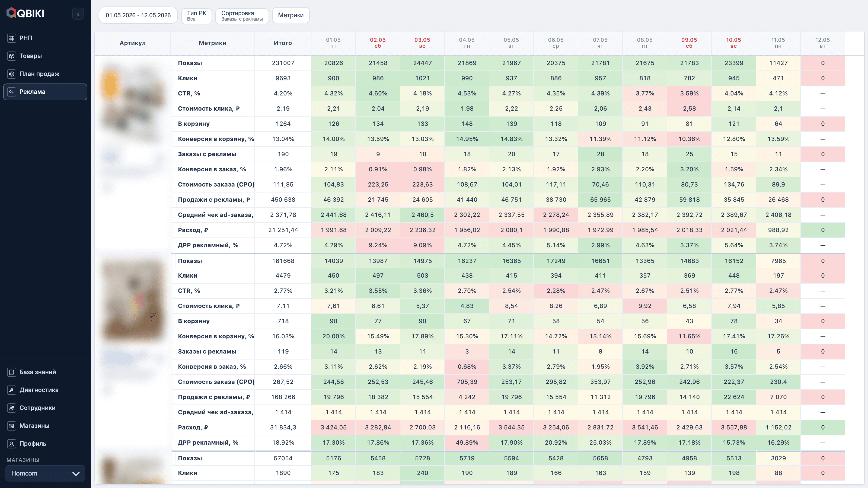
Task: Open Магазины storefront icon
Action: tap(12, 426)
